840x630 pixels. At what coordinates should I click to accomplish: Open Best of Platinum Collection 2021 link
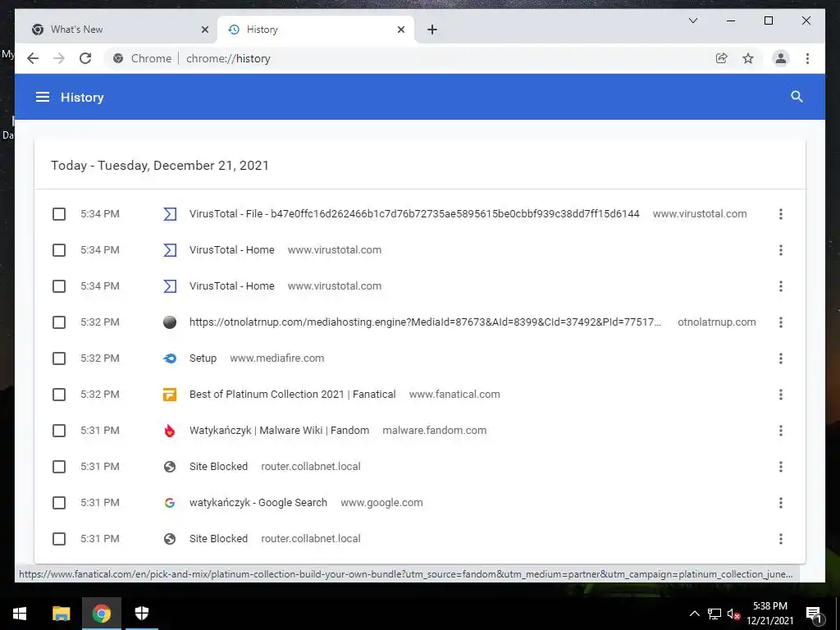pos(293,395)
